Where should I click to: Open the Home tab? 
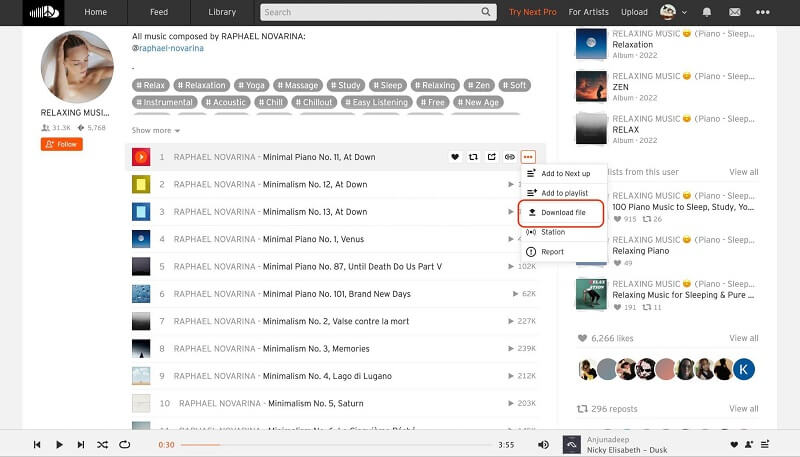click(95, 12)
